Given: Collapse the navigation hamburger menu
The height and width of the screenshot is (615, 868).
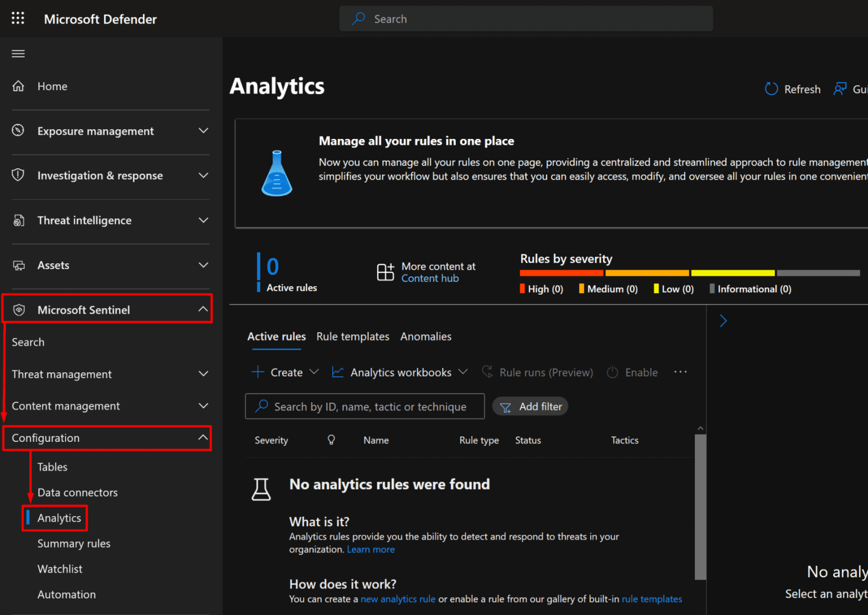Looking at the screenshot, I should (x=18, y=54).
